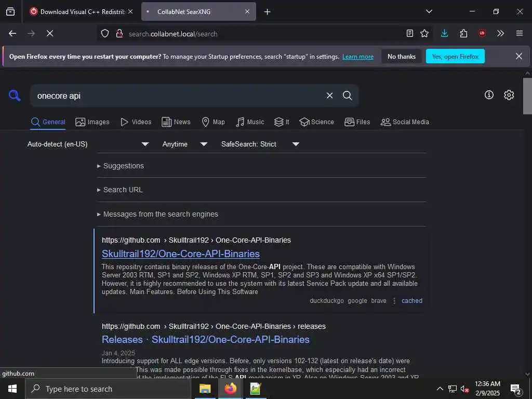The width and height of the screenshot is (532, 399).
Task: Select the Files search category
Action: pos(357,122)
